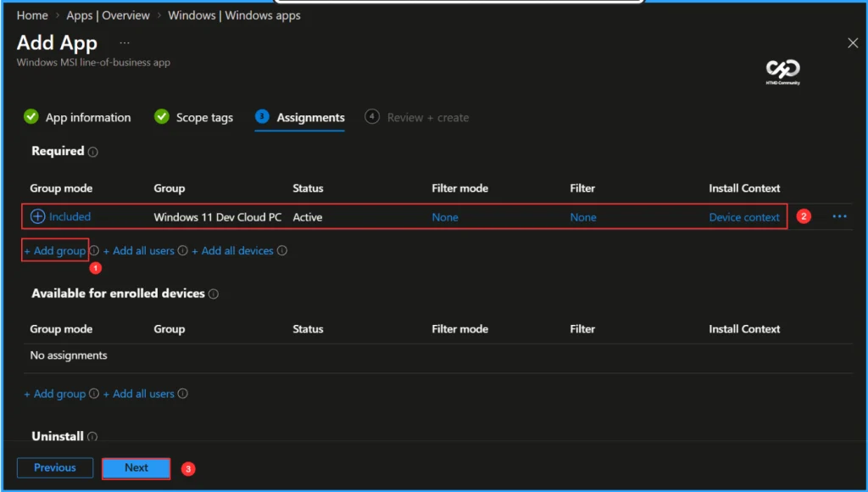This screenshot has height=492, width=868.
Task: Click the No assignments text
Action: point(69,355)
